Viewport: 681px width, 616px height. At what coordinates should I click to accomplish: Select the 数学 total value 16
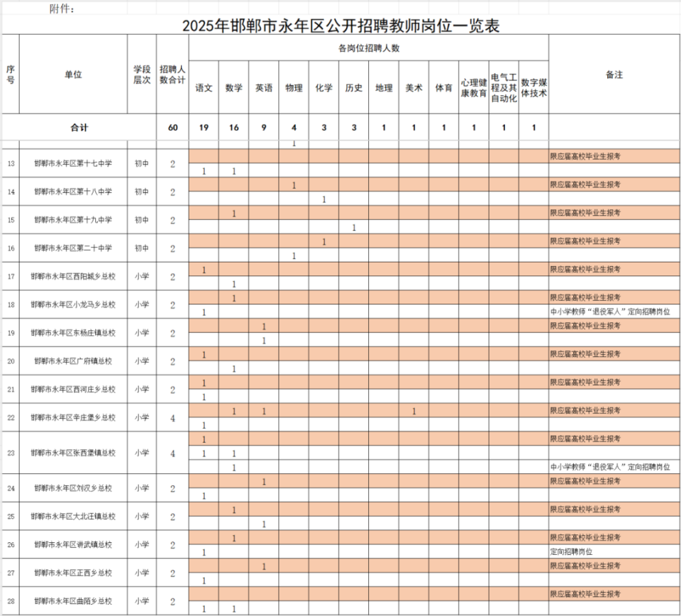coord(233,127)
